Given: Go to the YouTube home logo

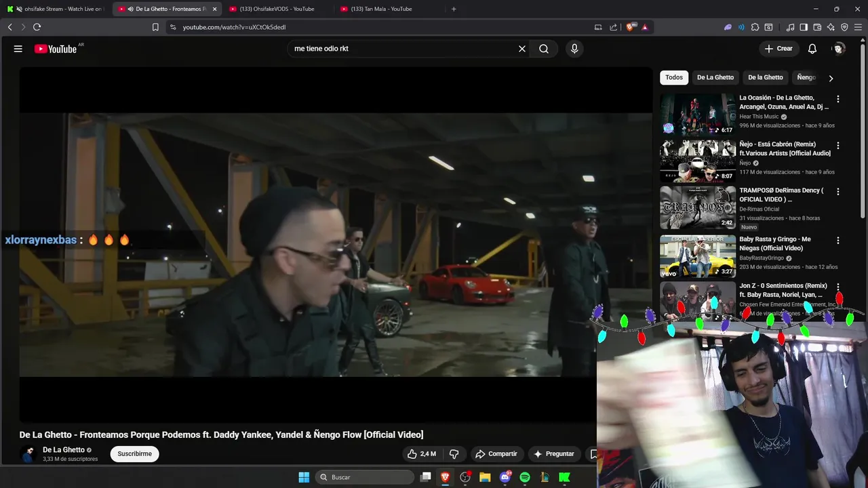Looking at the screenshot, I should (56, 49).
